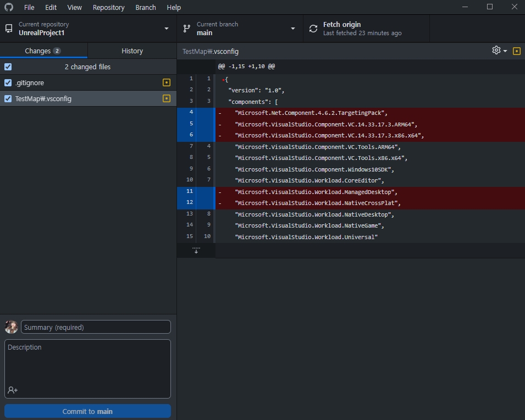Deselect removed line 5 in diff gutter
Image resolution: width=525 pixels, height=420 pixels.
coord(196,124)
